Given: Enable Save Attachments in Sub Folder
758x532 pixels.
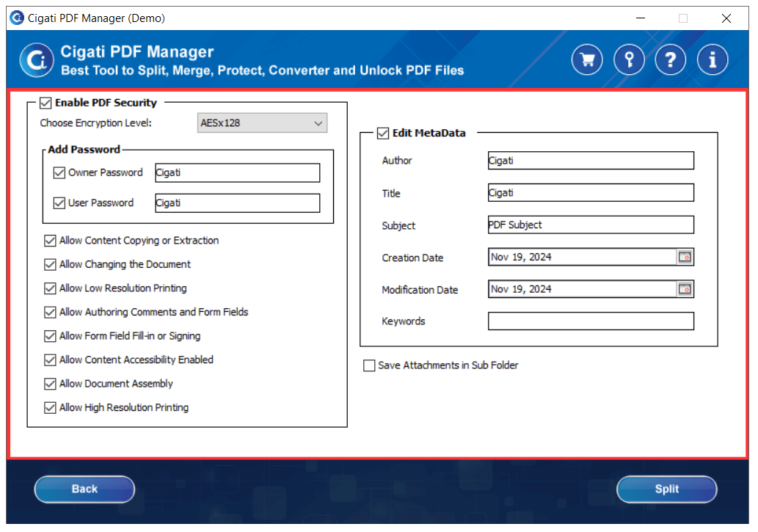Looking at the screenshot, I should (x=369, y=365).
